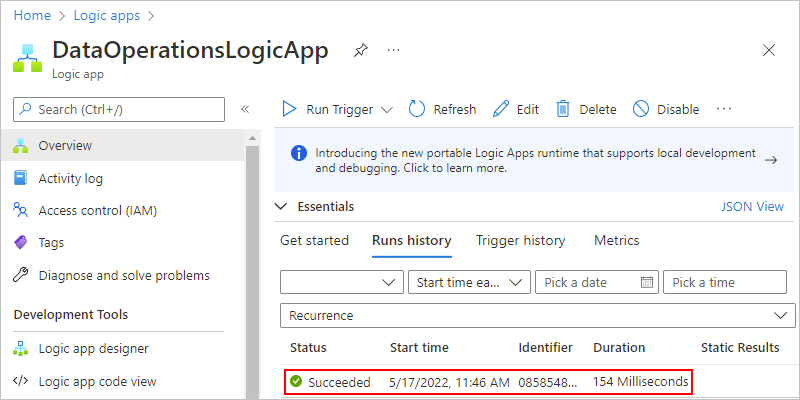Screen dimensions: 800x400
Task: Open the portable Logic Apps runtime banner
Action: tap(534, 160)
